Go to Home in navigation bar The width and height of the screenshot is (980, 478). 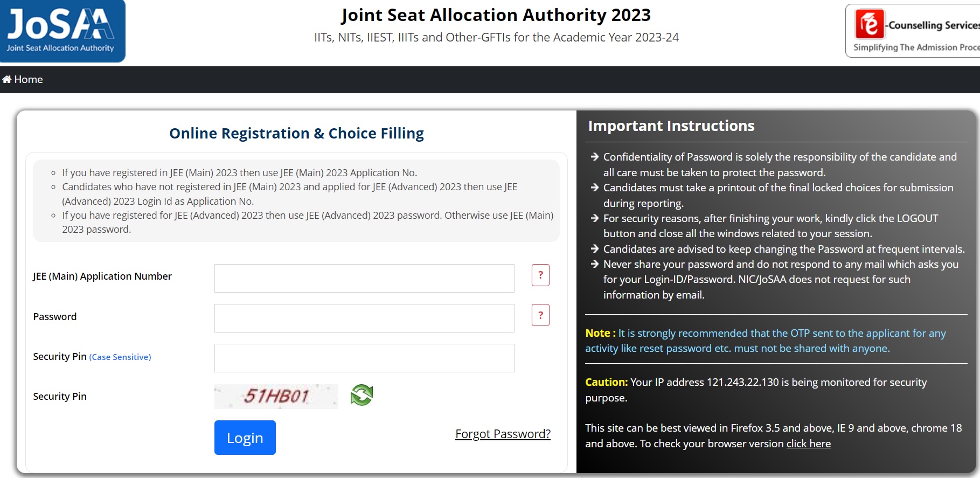click(x=23, y=80)
